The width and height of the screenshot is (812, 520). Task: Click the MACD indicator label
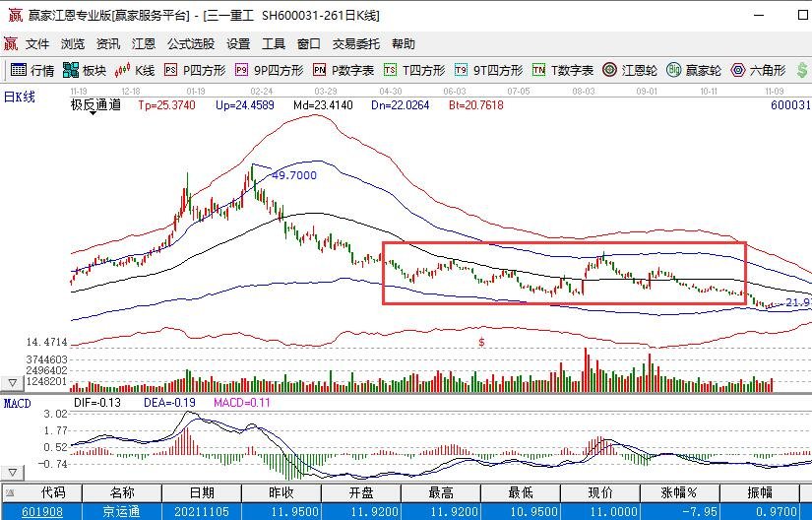click(x=17, y=404)
